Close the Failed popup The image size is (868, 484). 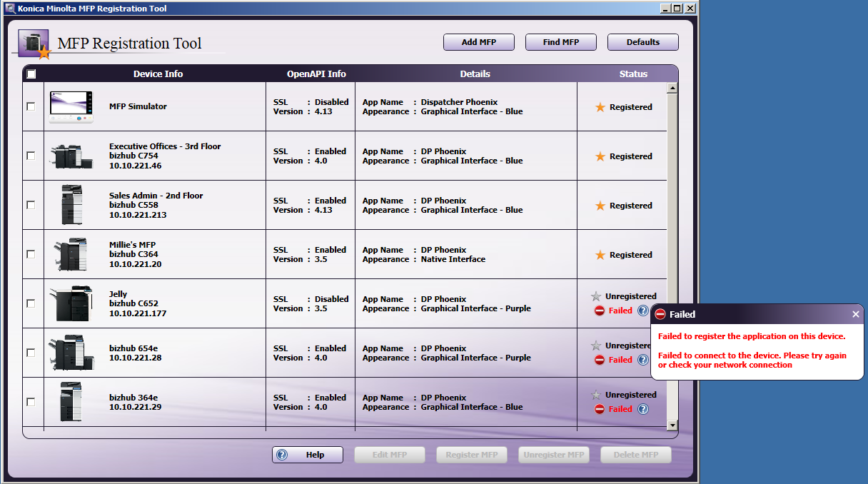[856, 314]
